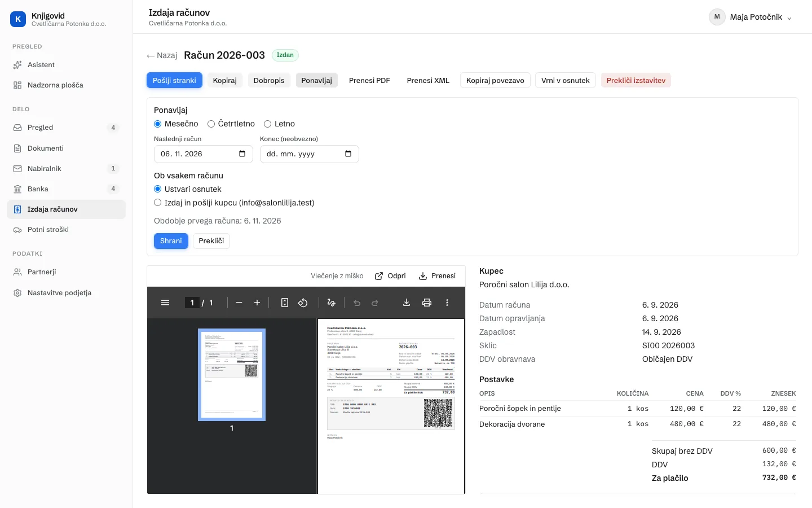The image size is (812, 508).
Task: Print the invoice PDF
Action: pos(427,303)
